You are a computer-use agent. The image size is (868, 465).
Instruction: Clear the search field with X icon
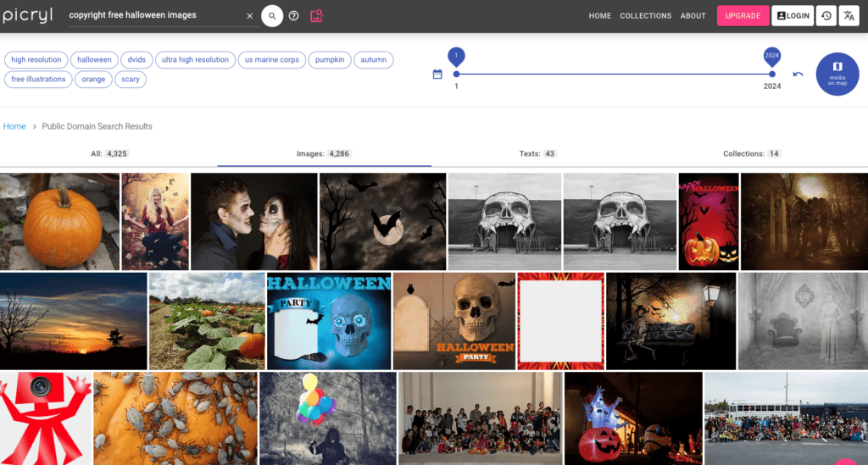tap(250, 16)
